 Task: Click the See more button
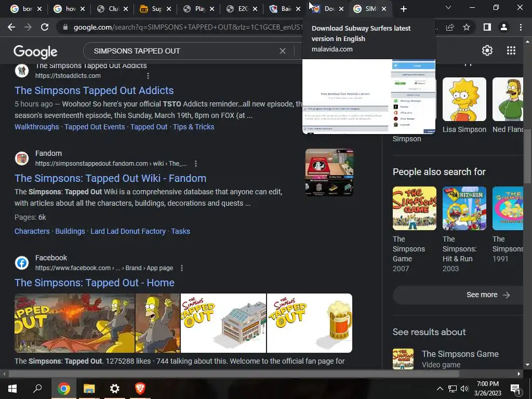click(x=458, y=295)
